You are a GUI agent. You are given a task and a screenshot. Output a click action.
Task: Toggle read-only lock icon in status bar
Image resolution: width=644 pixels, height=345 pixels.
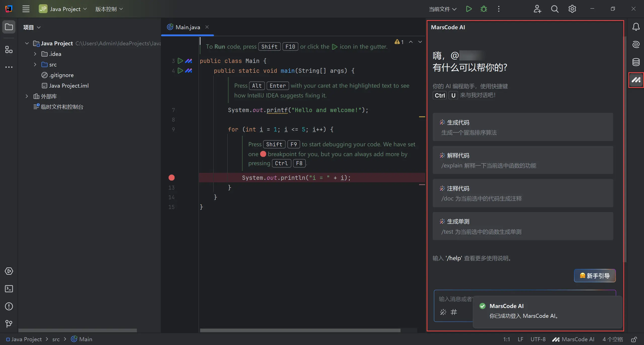tap(634, 339)
